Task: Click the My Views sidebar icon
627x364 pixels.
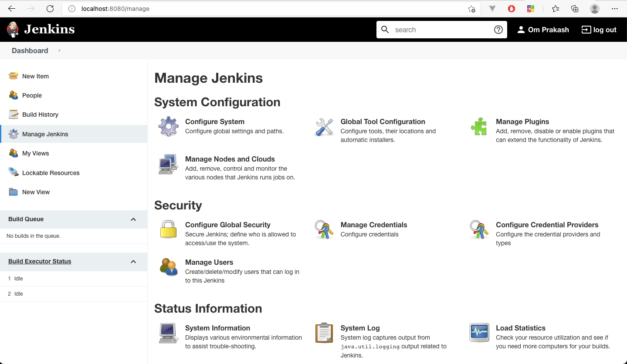Action: coord(14,153)
